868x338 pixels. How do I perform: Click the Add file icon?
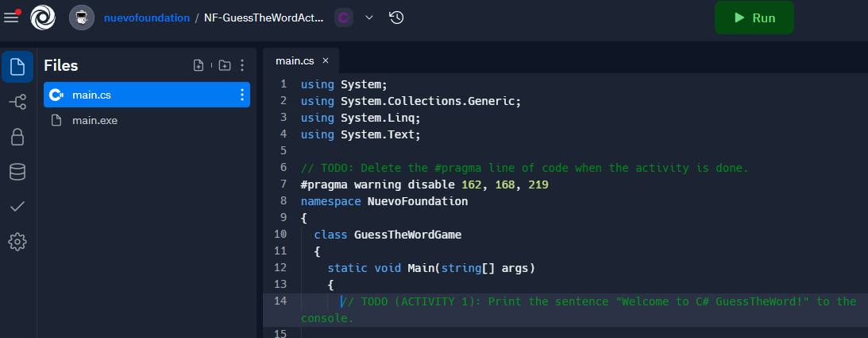(199, 65)
